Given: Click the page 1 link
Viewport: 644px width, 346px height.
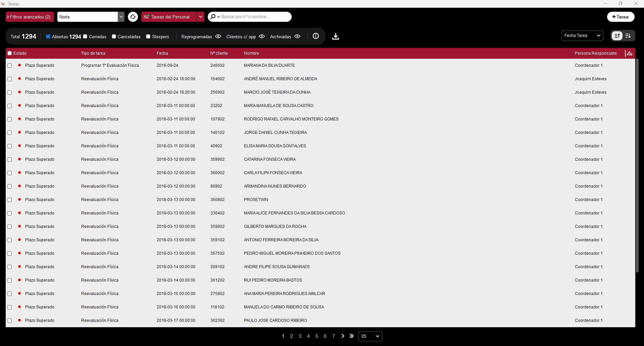Looking at the screenshot, I should 283,336.
